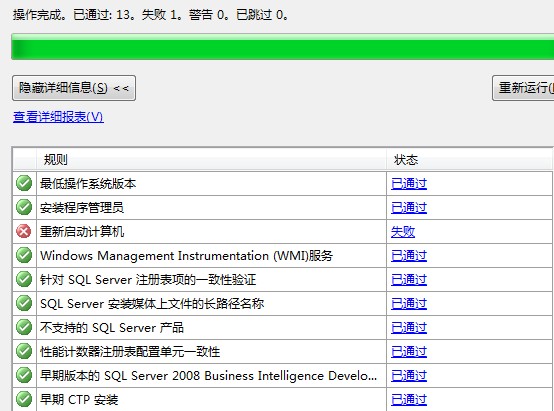
Task: Click check icon for 性能计数器注册表配置单元一致性
Action: click(x=24, y=352)
